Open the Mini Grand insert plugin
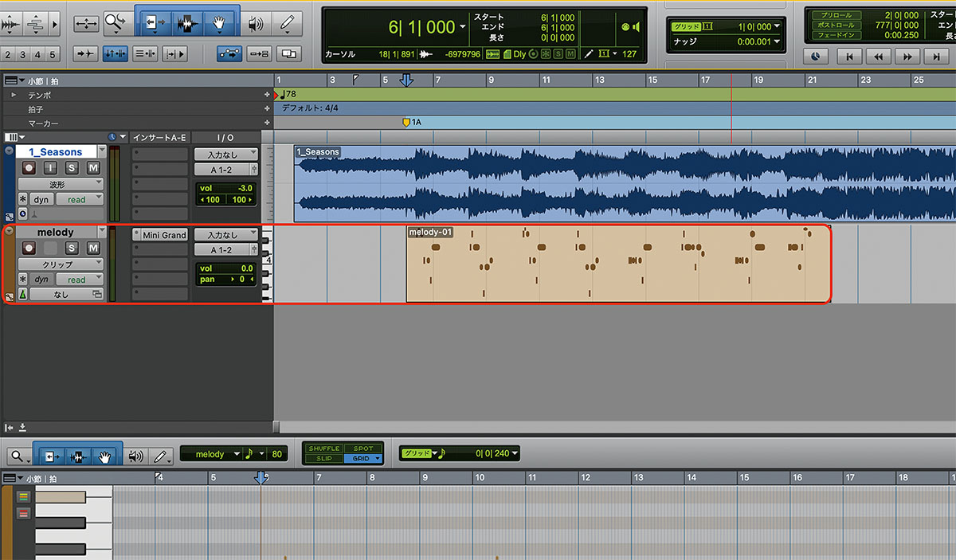This screenshot has height=560, width=956. pyautogui.click(x=164, y=235)
